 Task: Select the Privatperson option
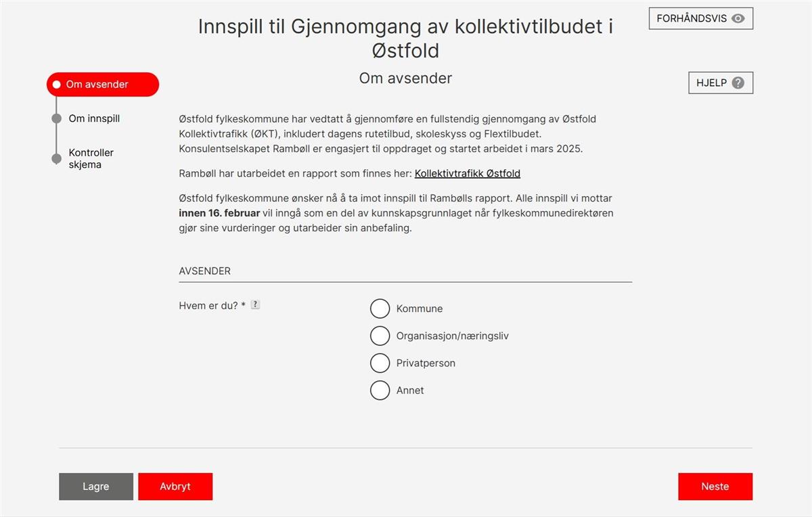[380, 363]
